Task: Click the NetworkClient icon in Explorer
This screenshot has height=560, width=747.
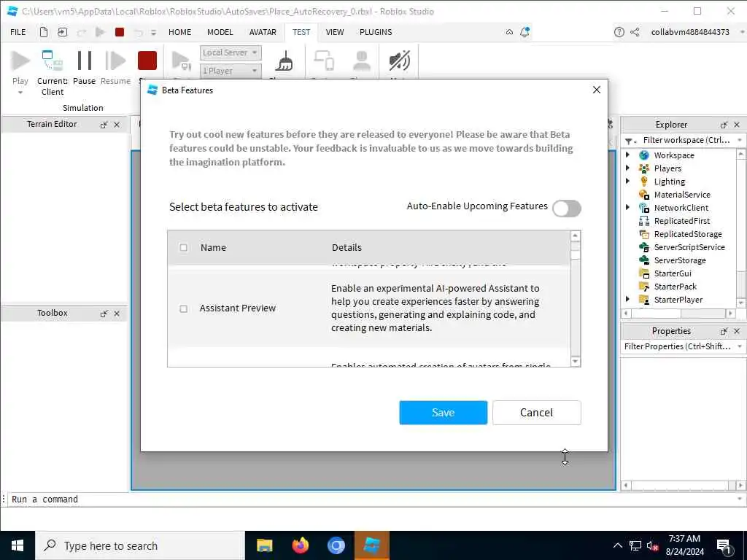Action: (644, 208)
